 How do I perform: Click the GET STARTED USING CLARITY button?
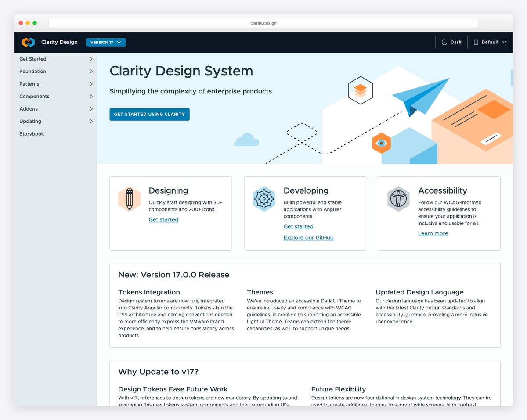click(149, 114)
